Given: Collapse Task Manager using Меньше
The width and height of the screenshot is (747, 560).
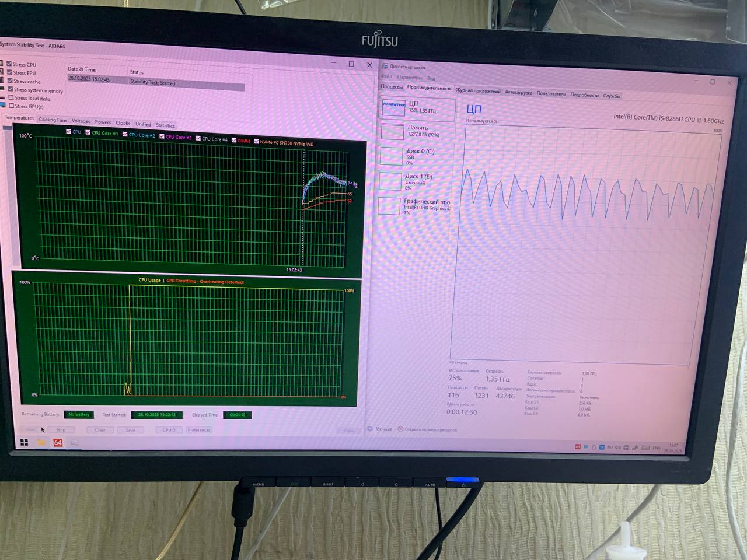Looking at the screenshot, I should [380, 429].
